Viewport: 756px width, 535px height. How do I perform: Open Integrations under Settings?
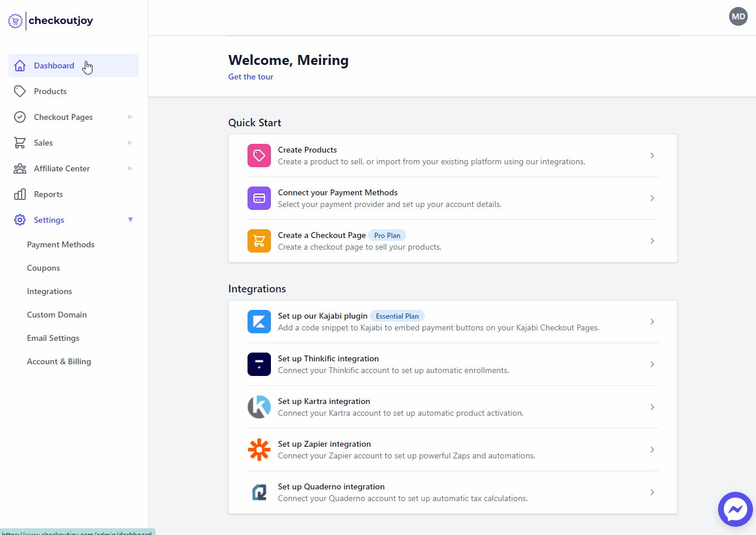click(49, 291)
